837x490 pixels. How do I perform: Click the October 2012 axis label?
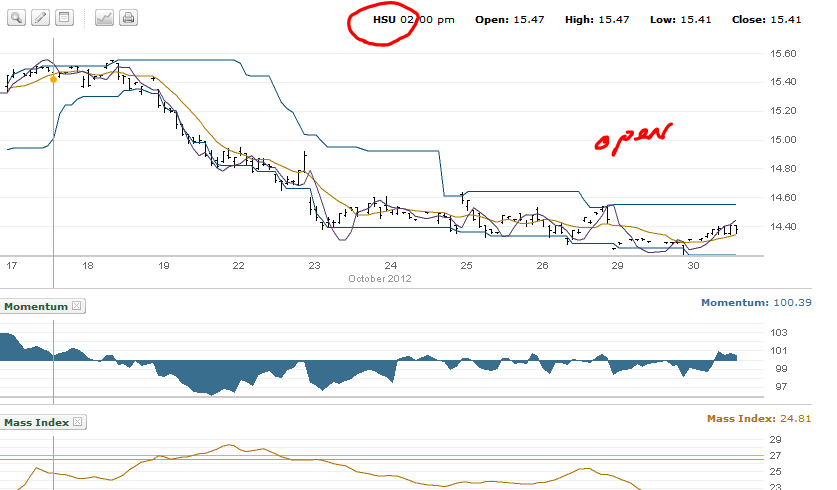[x=380, y=279]
